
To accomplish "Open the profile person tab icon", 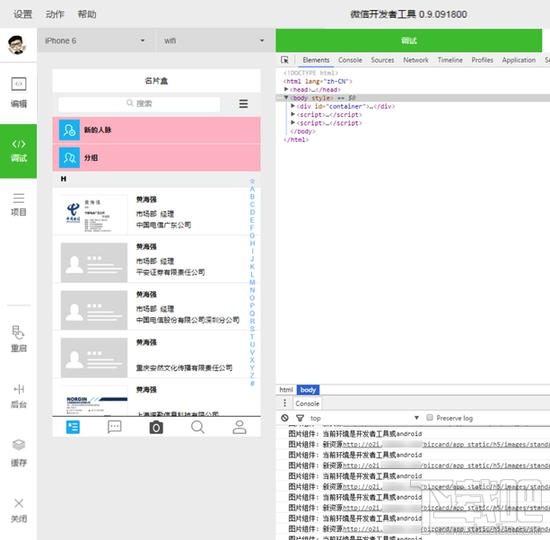I will pyautogui.click(x=239, y=427).
